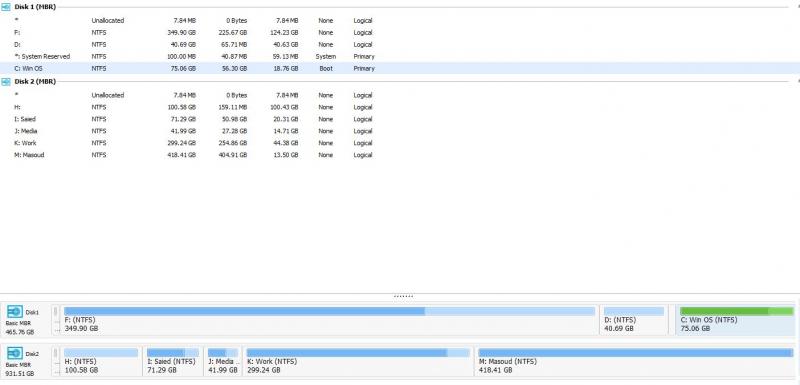Image resolution: width=800 pixels, height=385 pixels.
Task: Click 'Primary' type cell in C: Win OS row
Action: point(364,68)
